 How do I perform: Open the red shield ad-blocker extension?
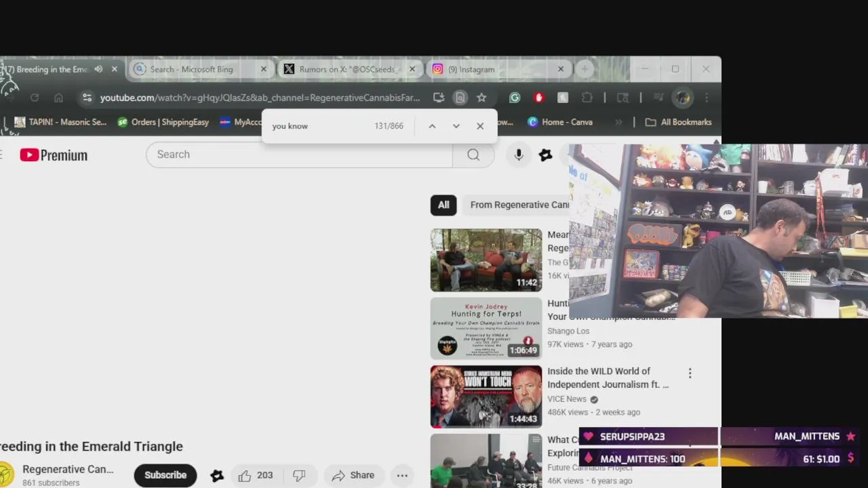point(539,98)
